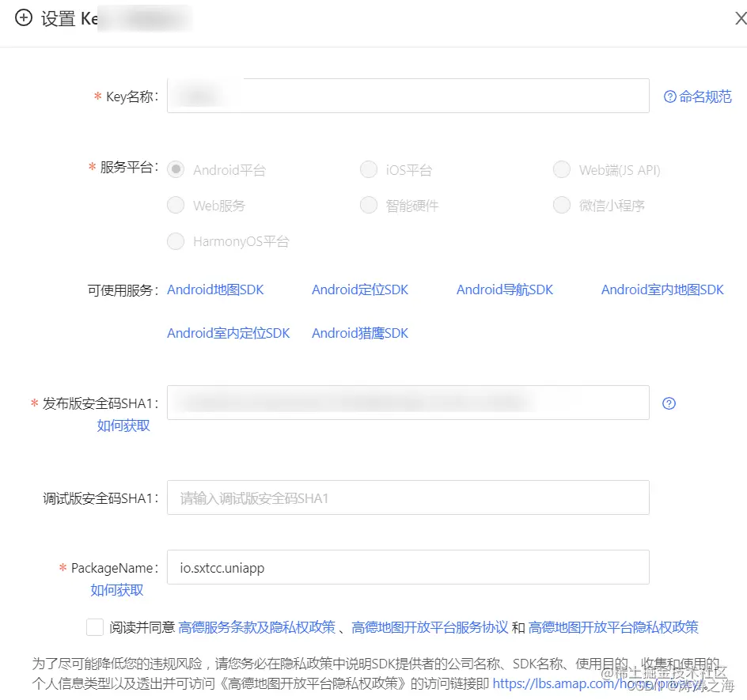Check the 阅读并同意 agreement checkbox
This screenshot has height=700, width=747.
pos(94,627)
